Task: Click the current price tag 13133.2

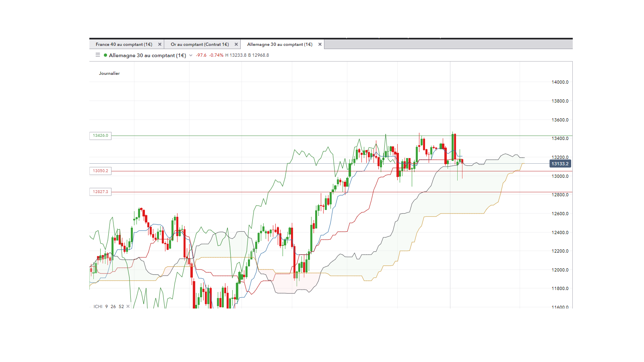Action: (x=560, y=164)
